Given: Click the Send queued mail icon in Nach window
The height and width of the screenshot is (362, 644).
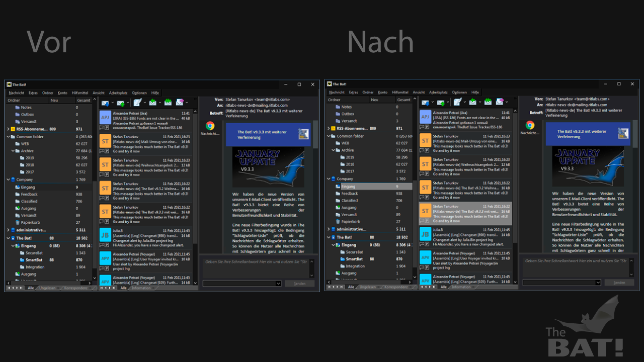Looking at the screenshot, I should coord(440,102).
